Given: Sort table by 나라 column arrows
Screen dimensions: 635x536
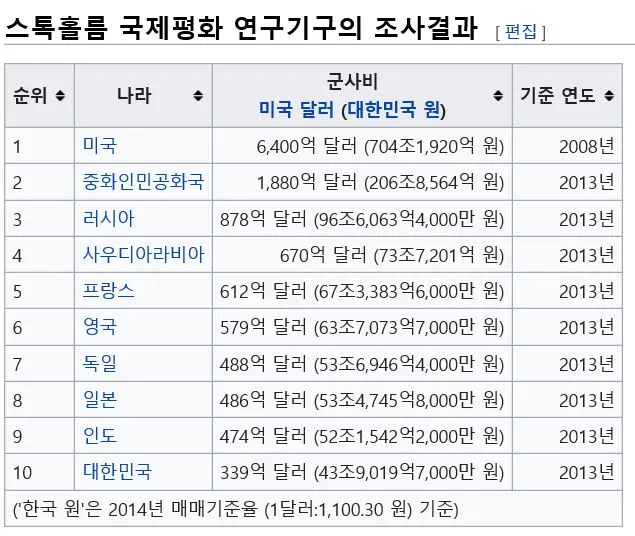Looking at the screenshot, I should click(x=198, y=96).
